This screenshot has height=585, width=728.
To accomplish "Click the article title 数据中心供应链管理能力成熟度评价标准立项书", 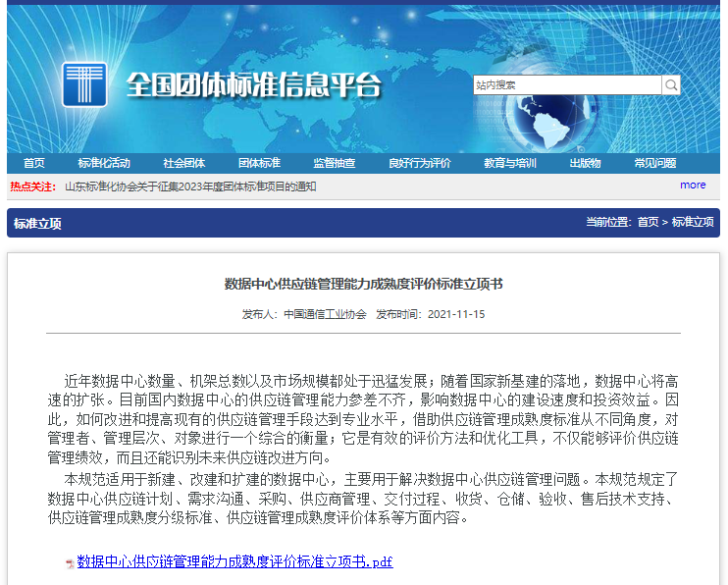I will point(364,284).
